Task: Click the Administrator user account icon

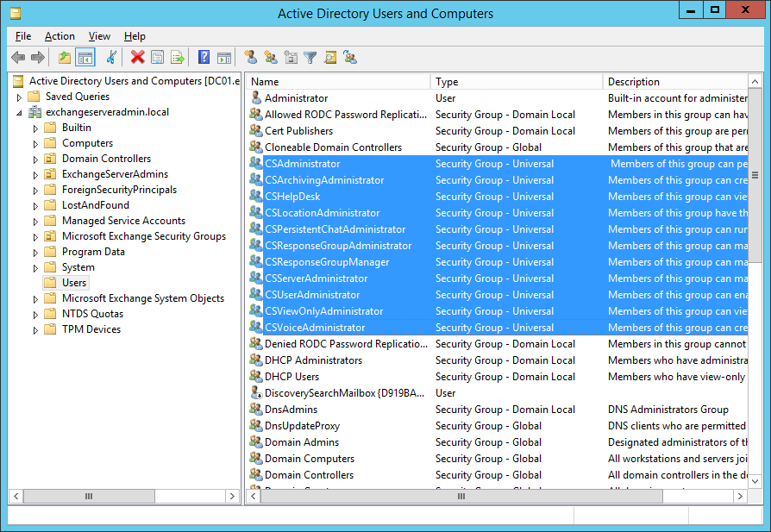Action: tap(255, 97)
